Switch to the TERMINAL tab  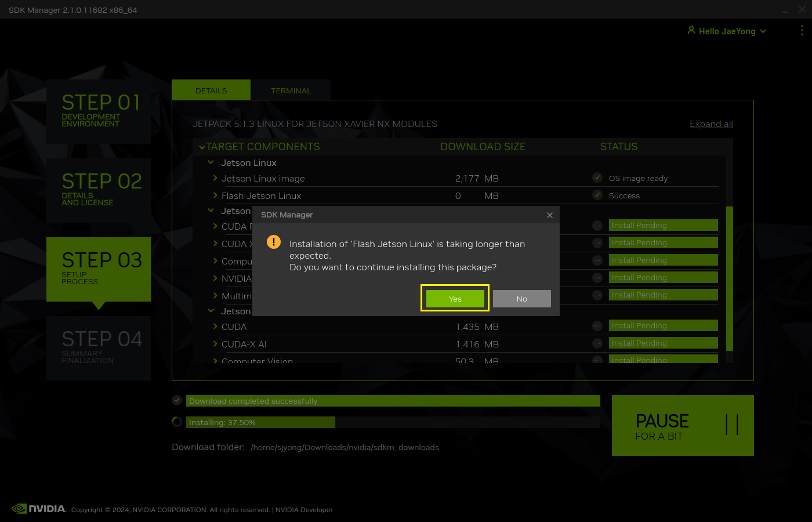291,90
